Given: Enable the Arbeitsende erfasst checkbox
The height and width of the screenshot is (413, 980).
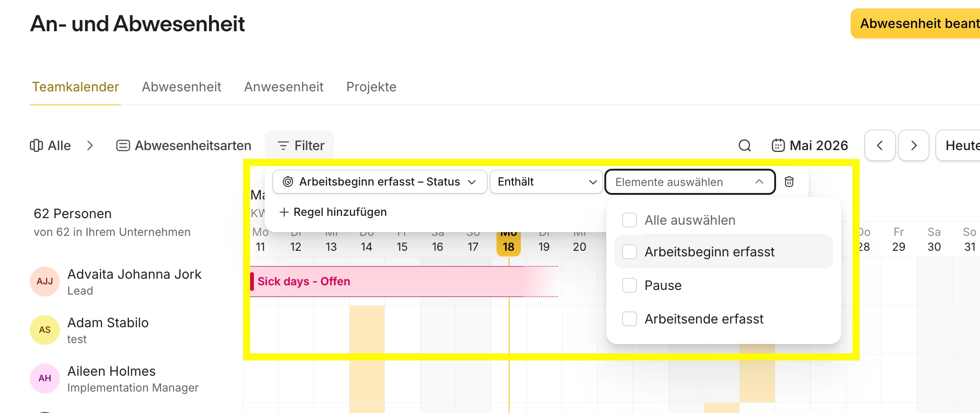Looking at the screenshot, I should [630, 319].
